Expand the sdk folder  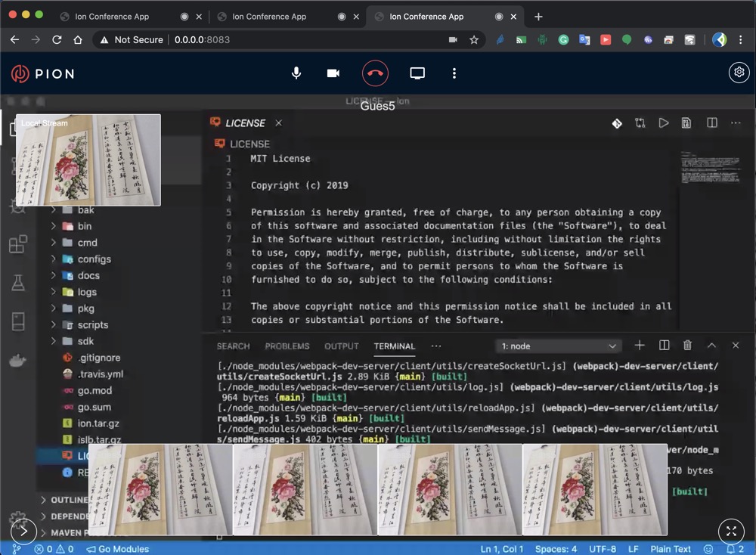click(x=85, y=341)
